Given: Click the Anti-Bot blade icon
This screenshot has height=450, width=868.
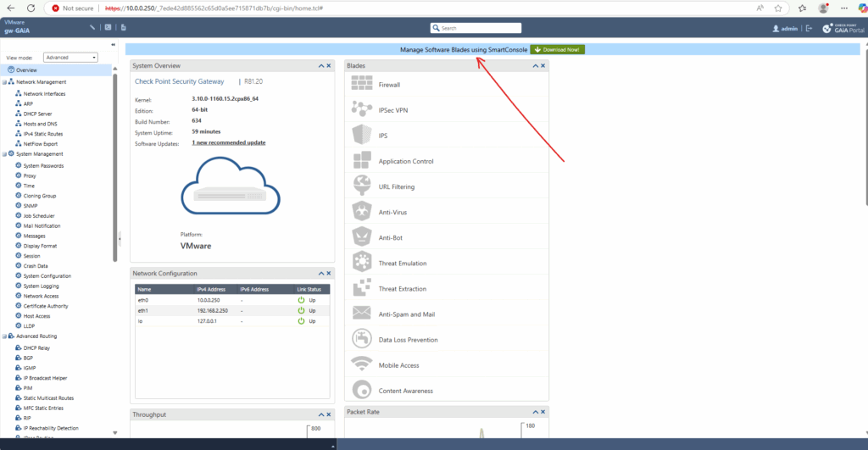Looking at the screenshot, I should coord(361,237).
